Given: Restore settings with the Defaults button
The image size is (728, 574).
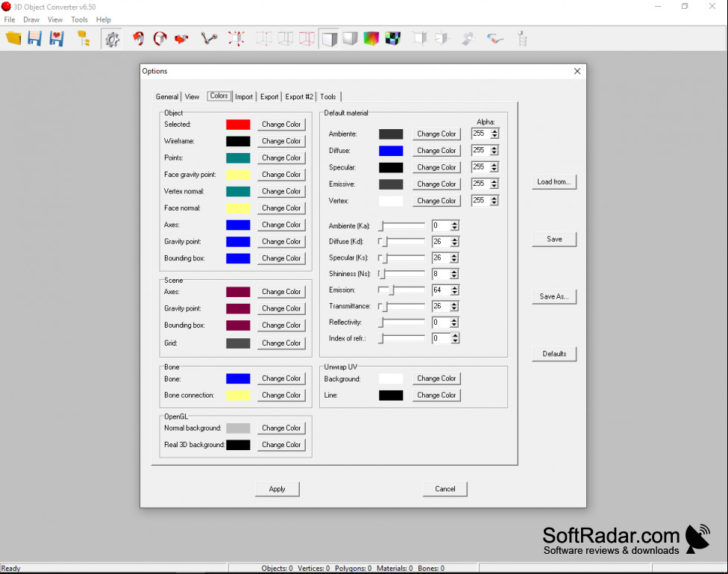Looking at the screenshot, I should coord(554,354).
